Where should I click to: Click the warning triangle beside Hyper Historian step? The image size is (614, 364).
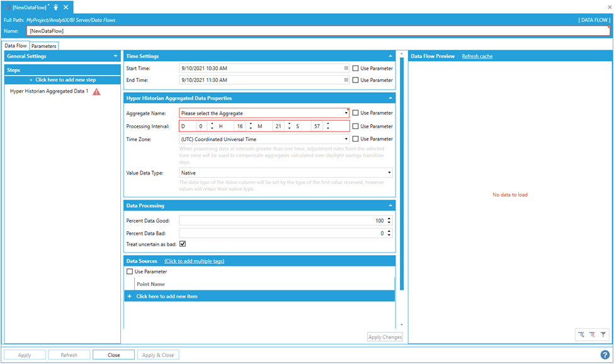tap(96, 92)
